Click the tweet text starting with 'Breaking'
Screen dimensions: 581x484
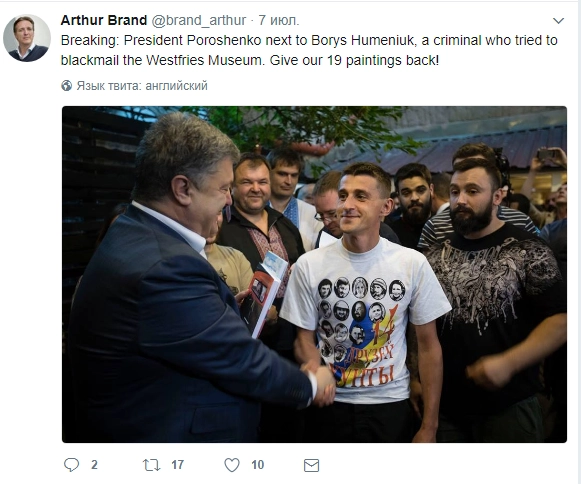tap(309, 50)
